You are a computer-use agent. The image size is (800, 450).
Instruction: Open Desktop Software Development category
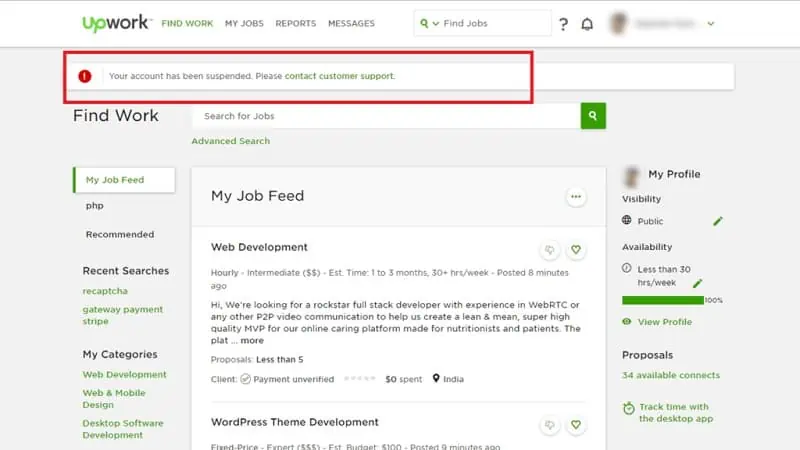pos(123,429)
